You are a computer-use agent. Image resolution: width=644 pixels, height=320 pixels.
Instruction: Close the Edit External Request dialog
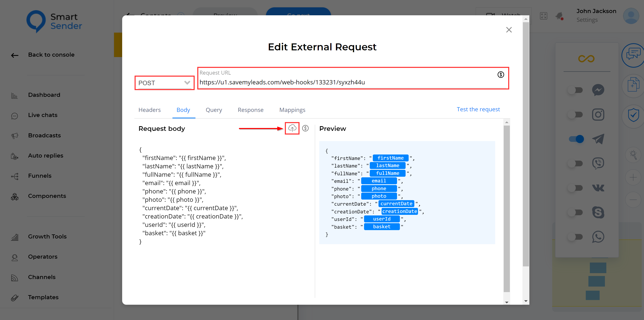point(509,30)
